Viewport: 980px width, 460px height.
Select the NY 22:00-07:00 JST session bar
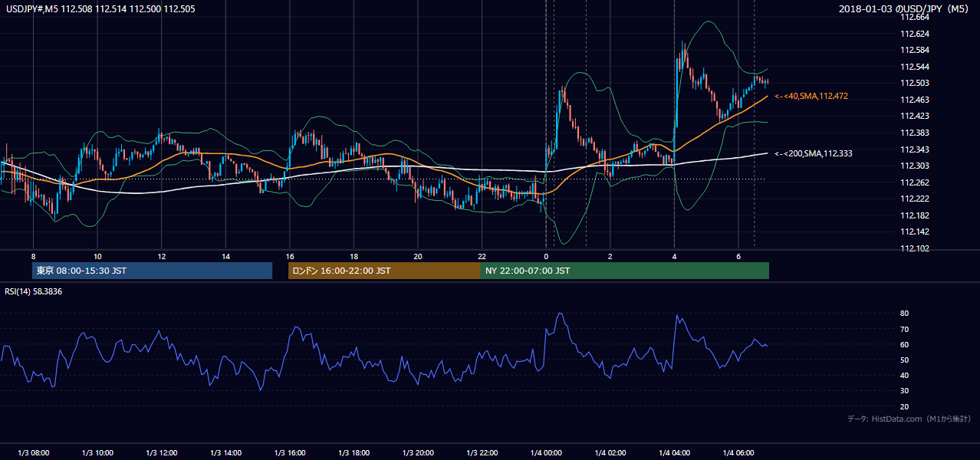click(x=625, y=271)
